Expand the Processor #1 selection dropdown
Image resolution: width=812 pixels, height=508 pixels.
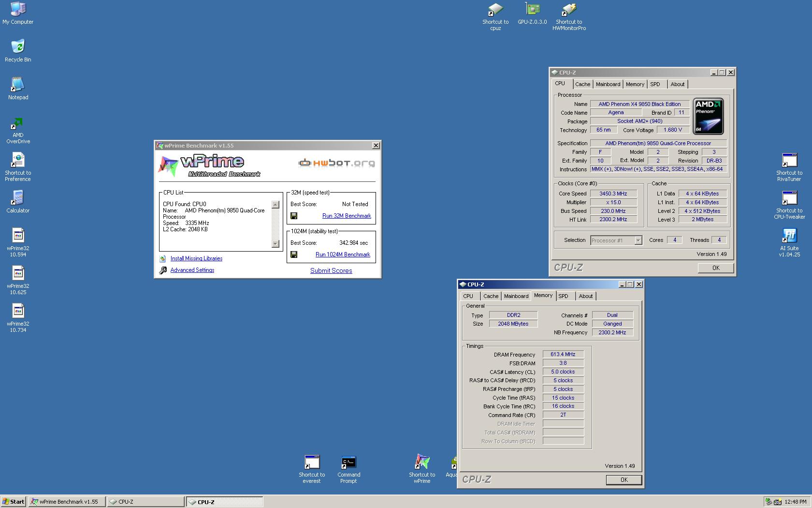coord(638,240)
